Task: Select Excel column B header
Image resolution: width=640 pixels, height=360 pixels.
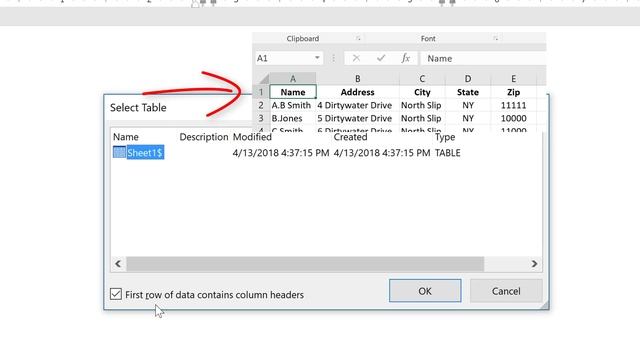Action: 357,78
